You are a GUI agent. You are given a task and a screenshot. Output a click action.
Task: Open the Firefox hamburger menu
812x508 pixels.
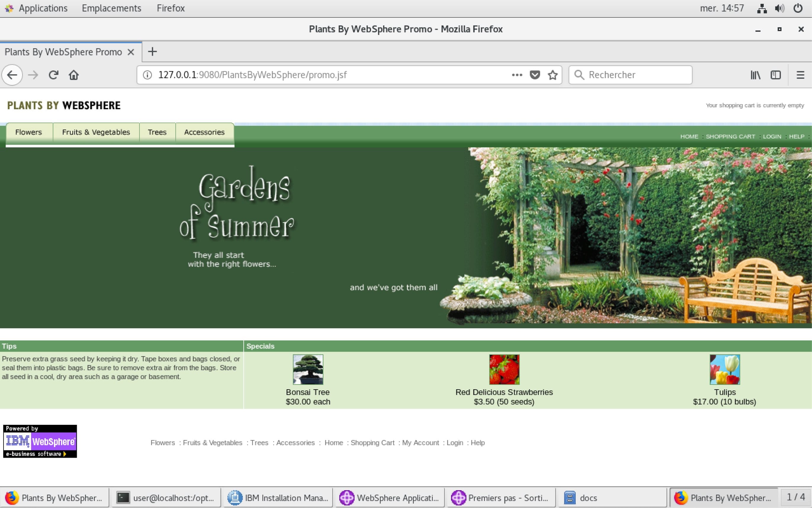tap(800, 75)
